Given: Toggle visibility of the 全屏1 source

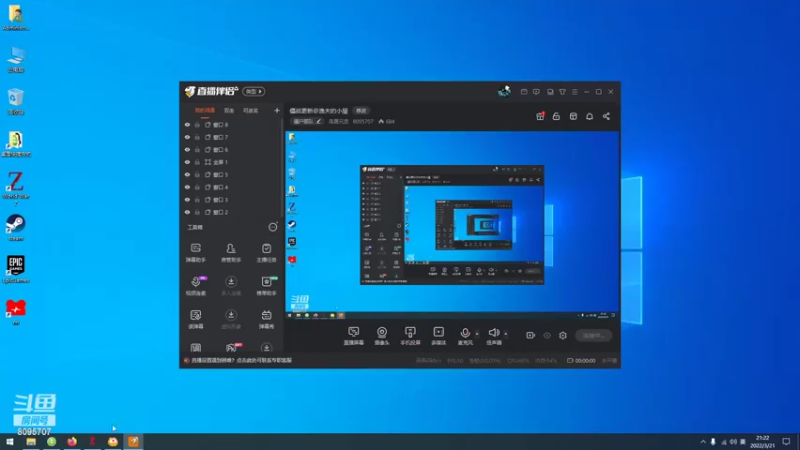Looking at the screenshot, I should pos(187,162).
